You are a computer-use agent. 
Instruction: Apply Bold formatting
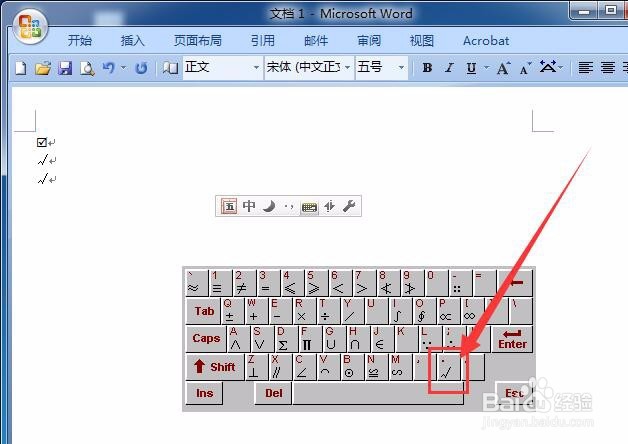(427, 68)
